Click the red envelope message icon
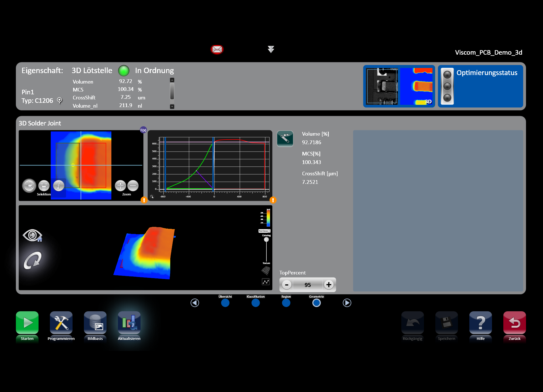The image size is (543, 392). click(x=217, y=50)
